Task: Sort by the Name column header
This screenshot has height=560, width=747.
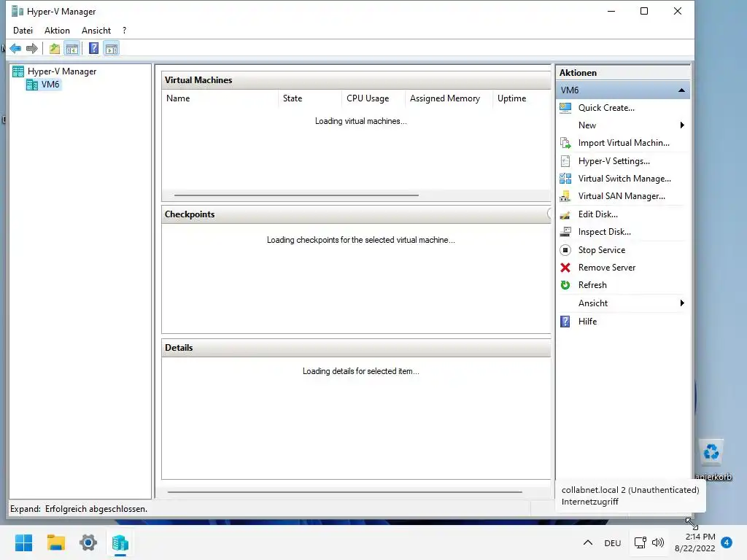Action: point(220,98)
